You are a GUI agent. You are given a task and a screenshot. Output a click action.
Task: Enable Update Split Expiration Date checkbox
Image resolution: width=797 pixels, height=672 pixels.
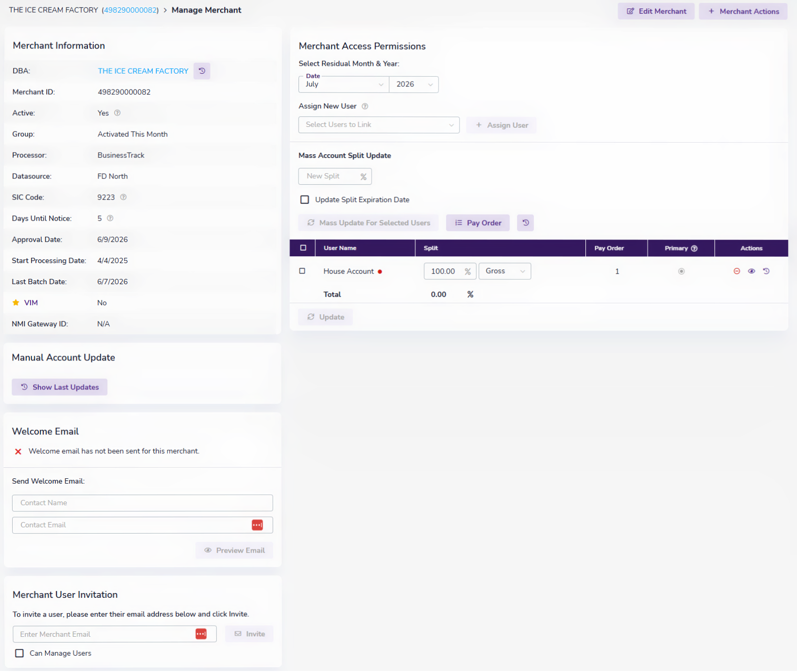305,199
